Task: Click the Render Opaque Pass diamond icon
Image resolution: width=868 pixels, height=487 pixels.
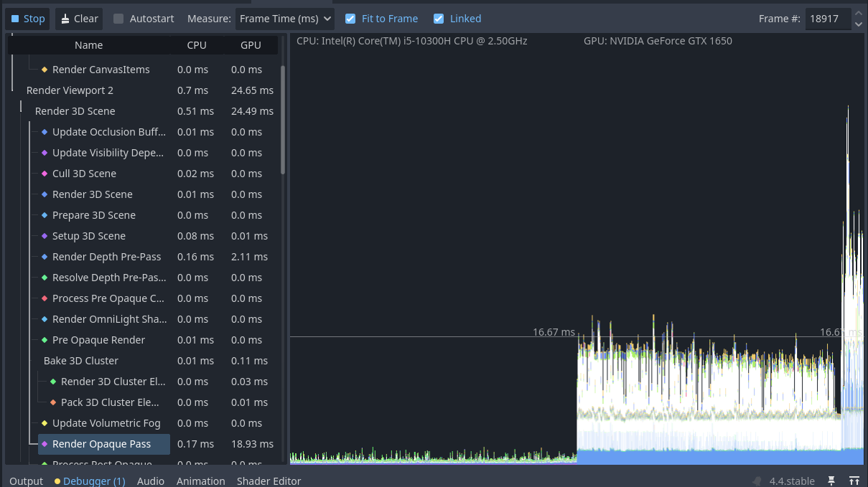Action: pyautogui.click(x=45, y=444)
